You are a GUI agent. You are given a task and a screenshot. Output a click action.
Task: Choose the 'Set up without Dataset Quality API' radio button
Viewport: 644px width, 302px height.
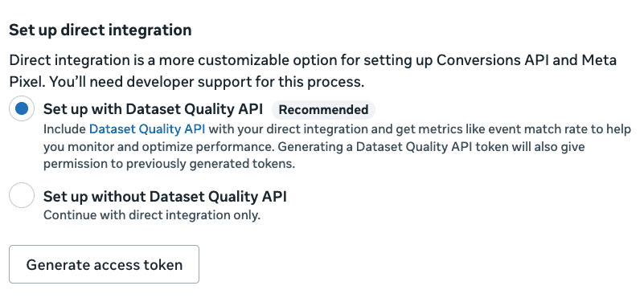(x=22, y=196)
